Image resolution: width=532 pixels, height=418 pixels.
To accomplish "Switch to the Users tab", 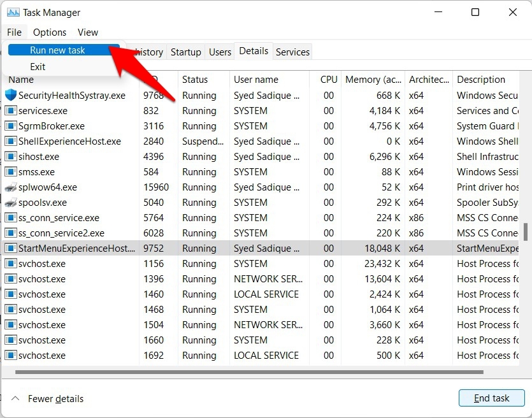I will click(x=220, y=52).
